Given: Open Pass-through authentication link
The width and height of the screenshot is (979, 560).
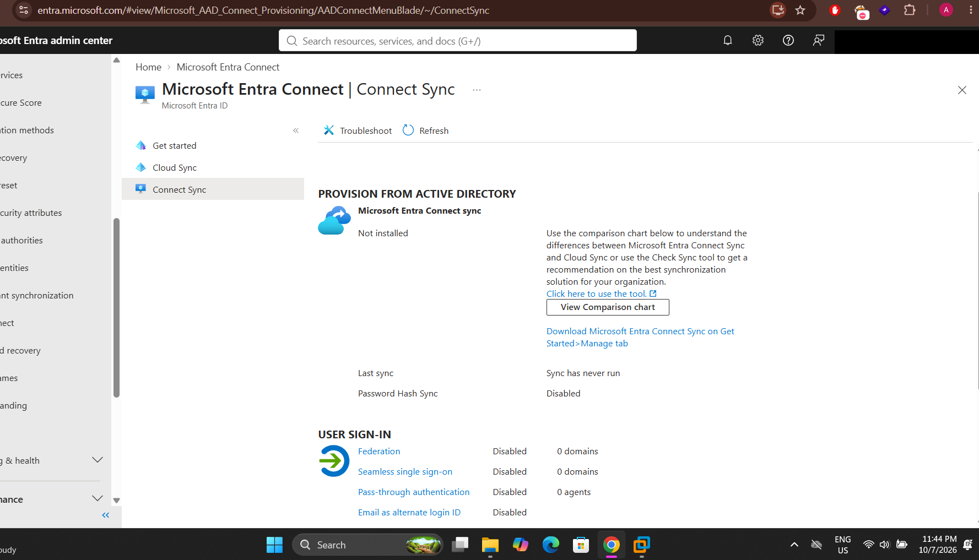Looking at the screenshot, I should click(414, 492).
